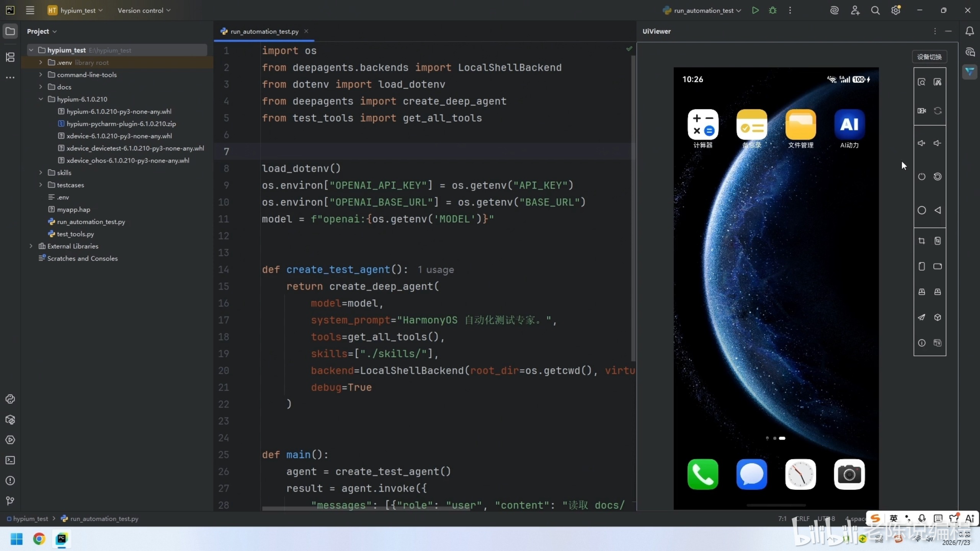The image size is (980, 551).
Task: Click the portrait orientation icon in UiViewer
Action: click(x=921, y=266)
